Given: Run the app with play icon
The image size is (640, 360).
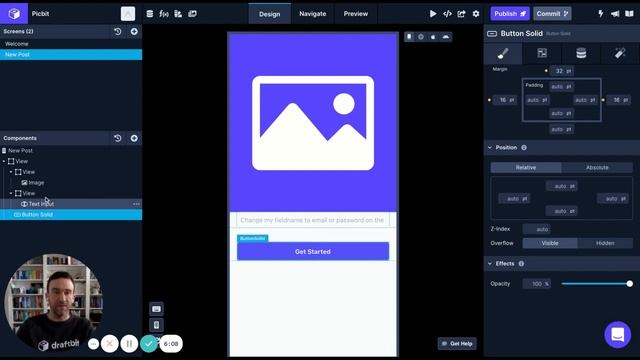Looking at the screenshot, I should click(433, 13).
